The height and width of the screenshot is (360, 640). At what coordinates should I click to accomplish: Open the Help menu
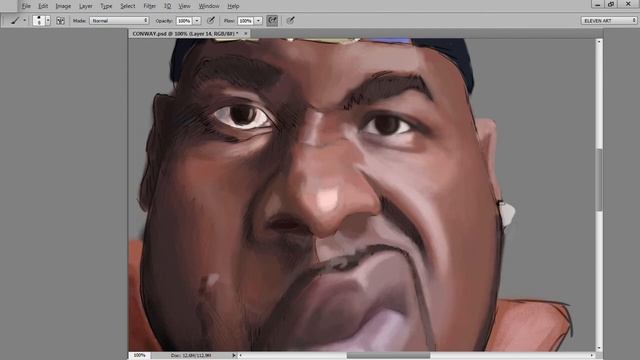pyautogui.click(x=233, y=6)
